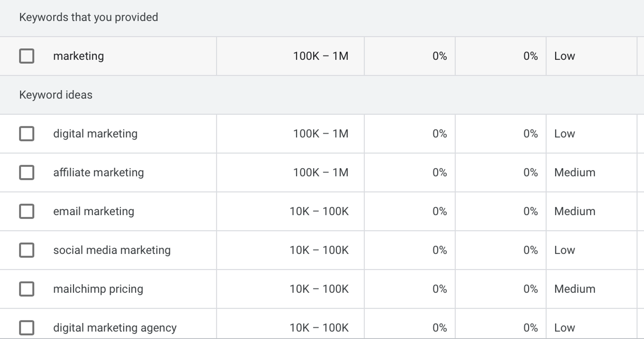Enable the "email marketing" checkbox
644x339 pixels.
(27, 212)
